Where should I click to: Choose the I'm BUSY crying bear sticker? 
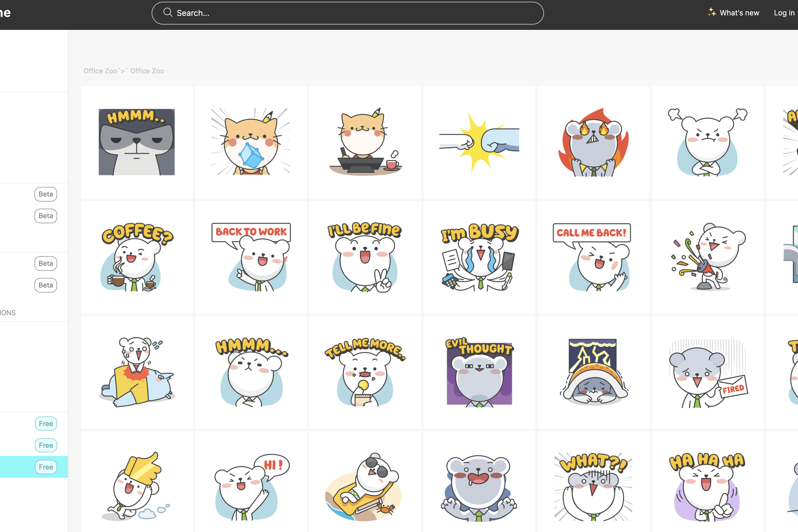point(479,257)
